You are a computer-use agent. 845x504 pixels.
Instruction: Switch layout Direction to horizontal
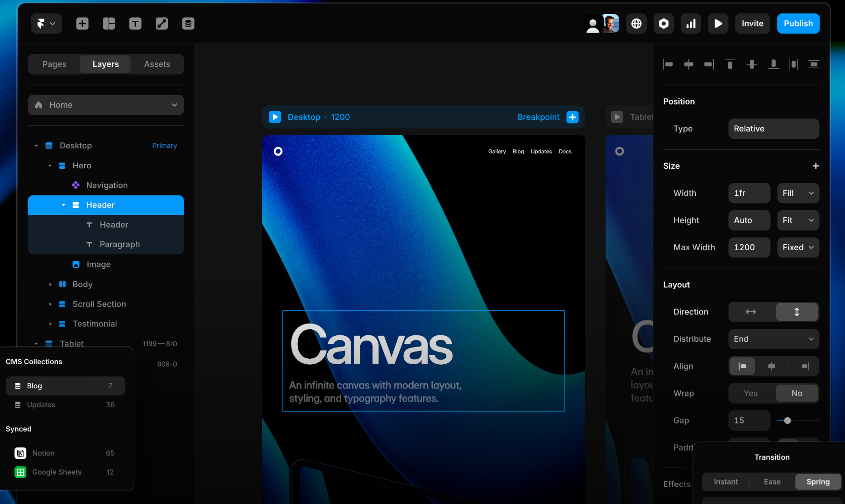750,312
